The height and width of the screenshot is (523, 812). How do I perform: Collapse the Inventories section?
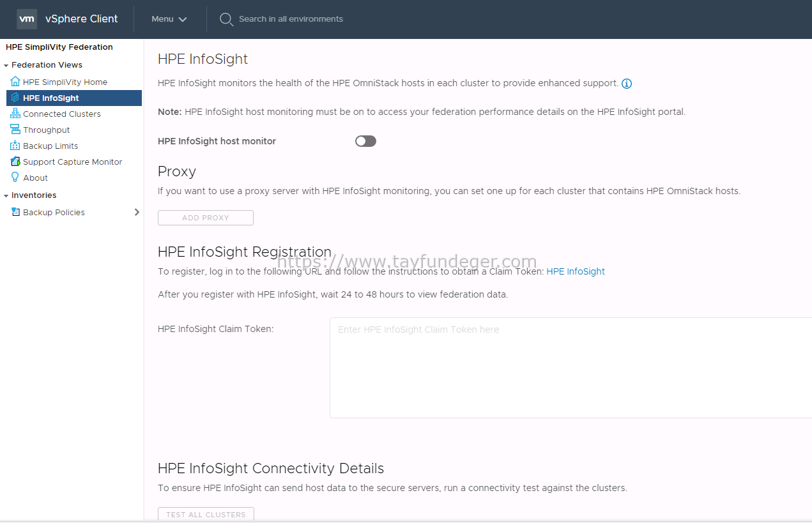click(6, 195)
